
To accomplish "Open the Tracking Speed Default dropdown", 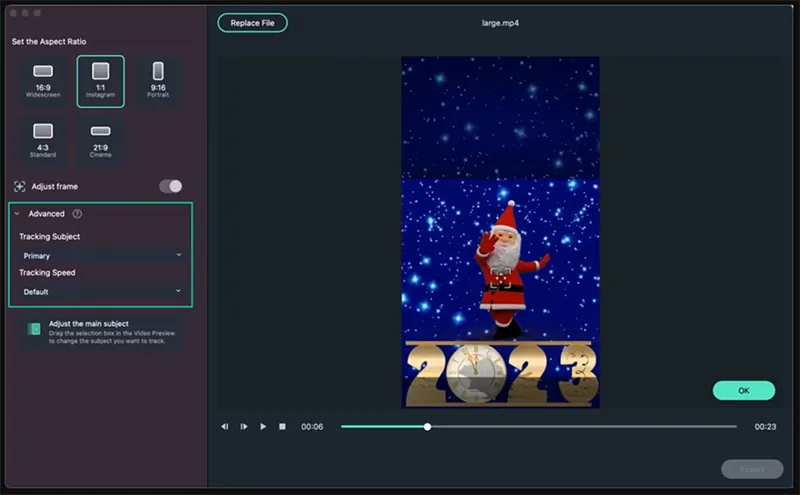I will (x=101, y=291).
